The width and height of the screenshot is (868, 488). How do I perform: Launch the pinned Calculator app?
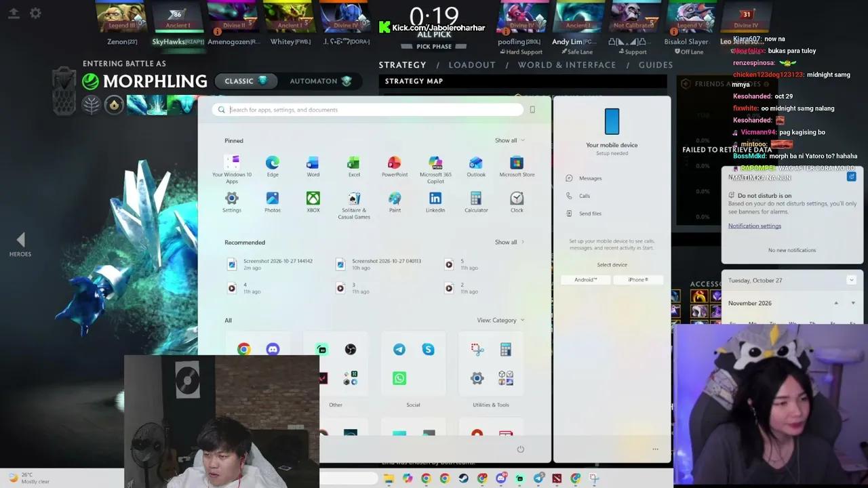click(x=476, y=202)
